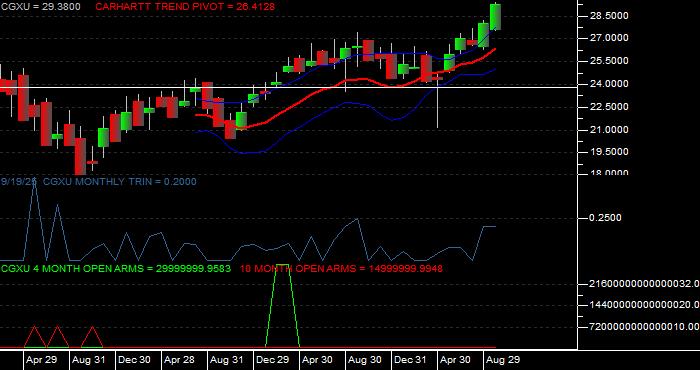Click the 0.2500 TRIN axis value
Screen dimensions: 700x370
point(605,218)
